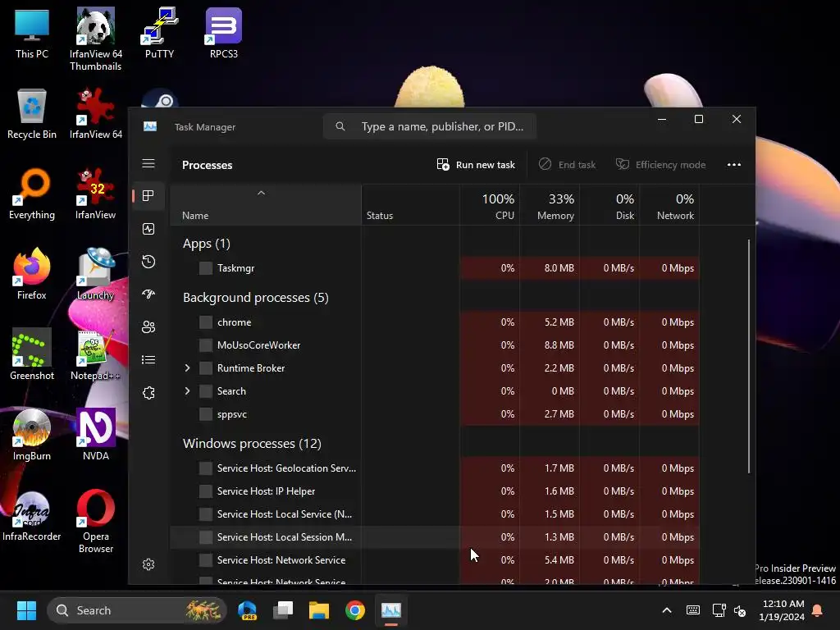The width and height of the screenshot is (840, 630).
Task: Select Service Host: IP Helper row
Action: tap(435, 491)
